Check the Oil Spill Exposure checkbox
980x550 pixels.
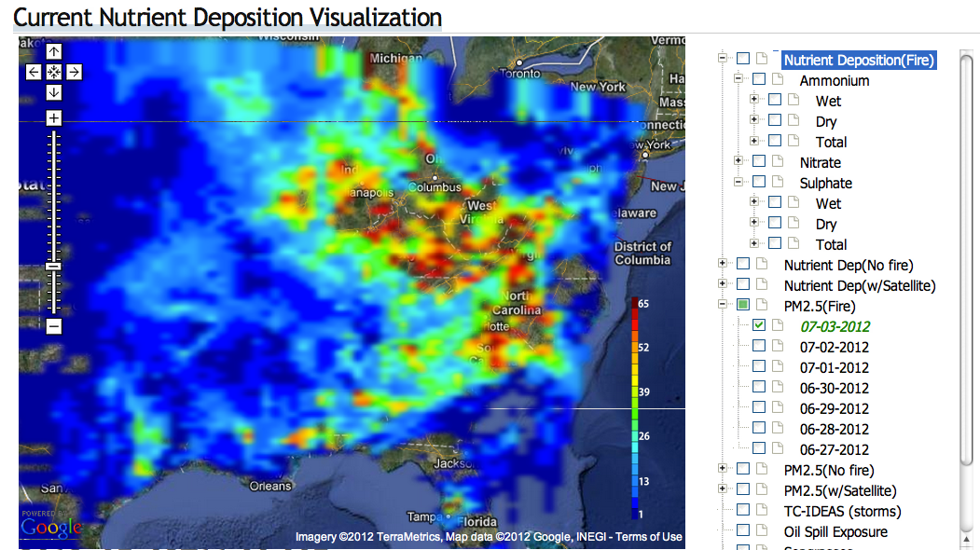point(743,530)
